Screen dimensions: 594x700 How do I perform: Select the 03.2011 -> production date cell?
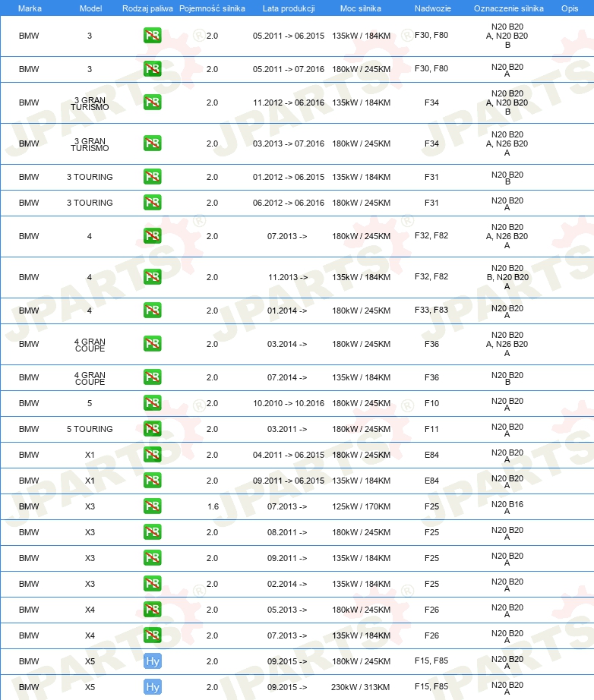(287, 429)
